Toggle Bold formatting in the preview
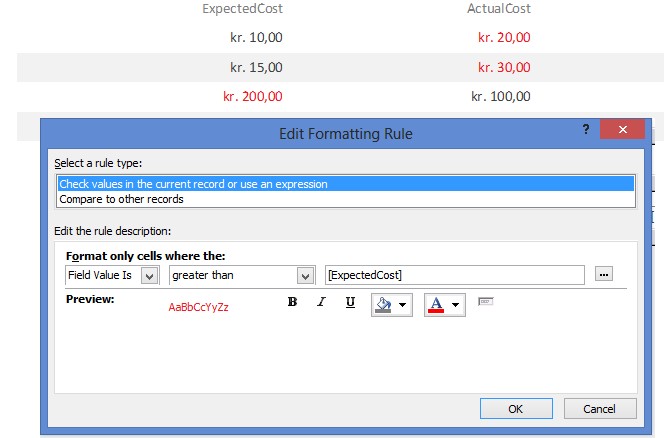 tap(292, 302)
